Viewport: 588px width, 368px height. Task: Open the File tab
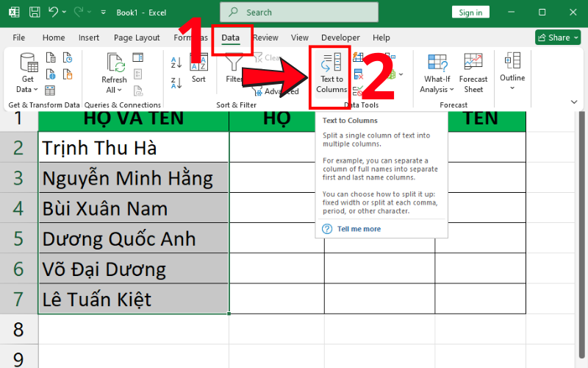point(19,38)
